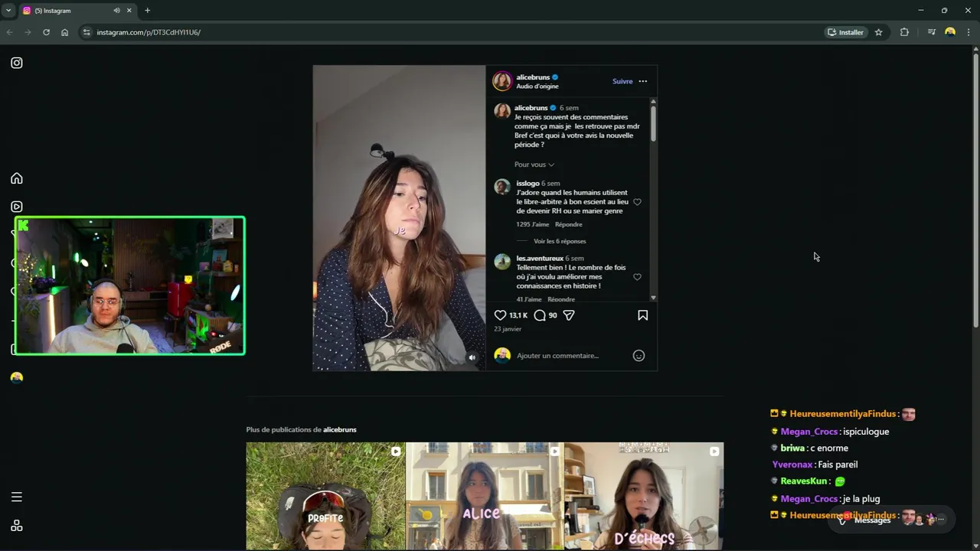Reply to les.aventureux's comment via 'Répondre'
This screenshot has width=980, height=551.
click(x=561, y=299)
